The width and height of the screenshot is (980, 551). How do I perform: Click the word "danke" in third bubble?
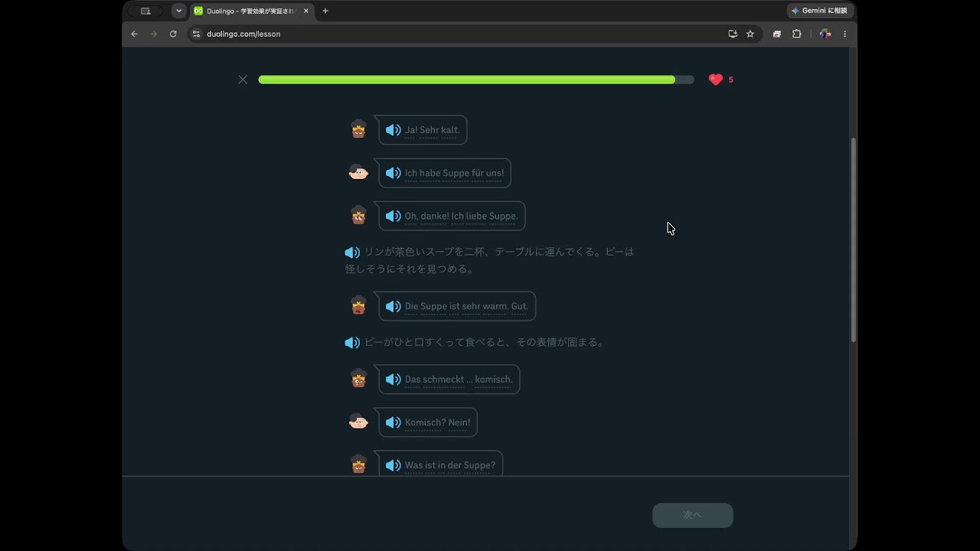point(434,216)
